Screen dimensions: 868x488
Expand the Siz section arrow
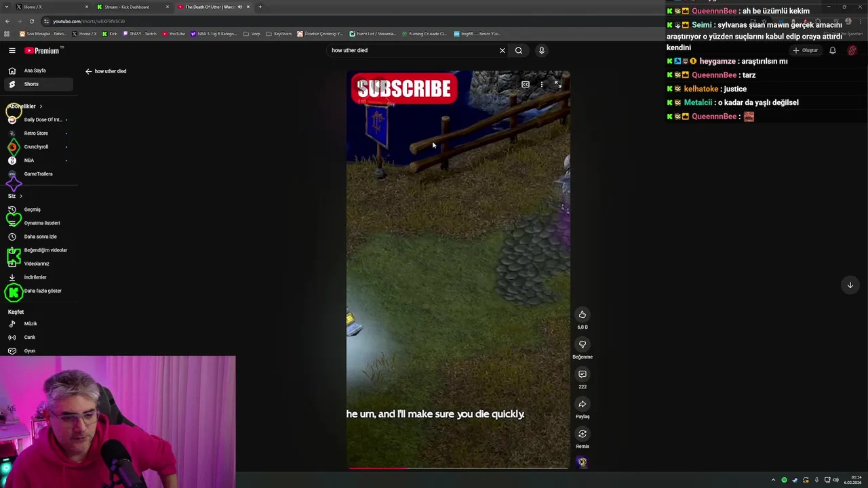coord(20,196)
